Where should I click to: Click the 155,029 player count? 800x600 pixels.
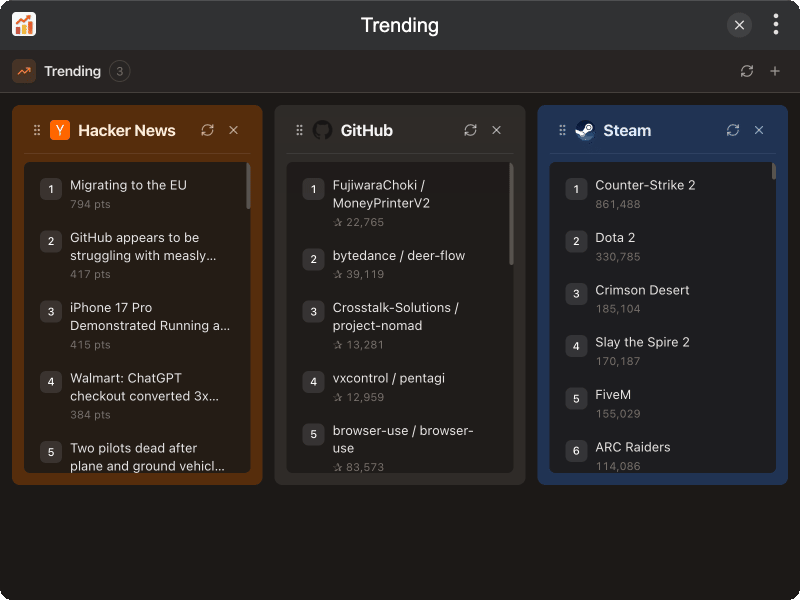tap(618, 414)
